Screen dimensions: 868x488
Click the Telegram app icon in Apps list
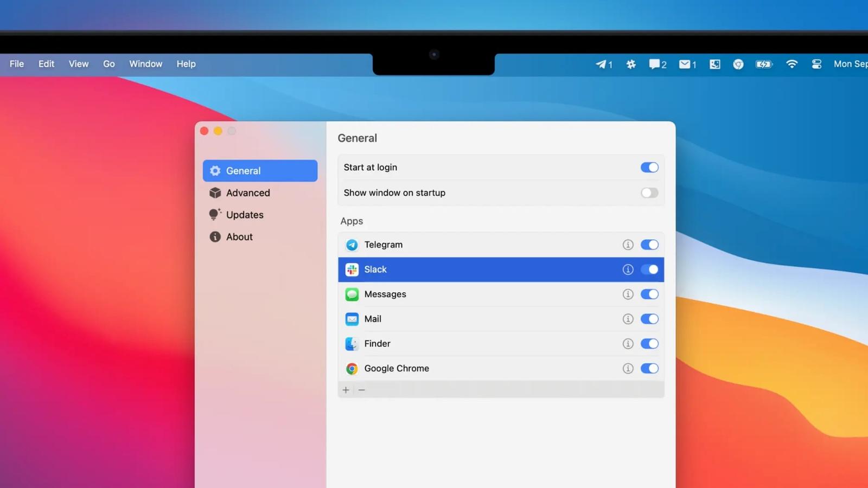[x=352, y=245]
